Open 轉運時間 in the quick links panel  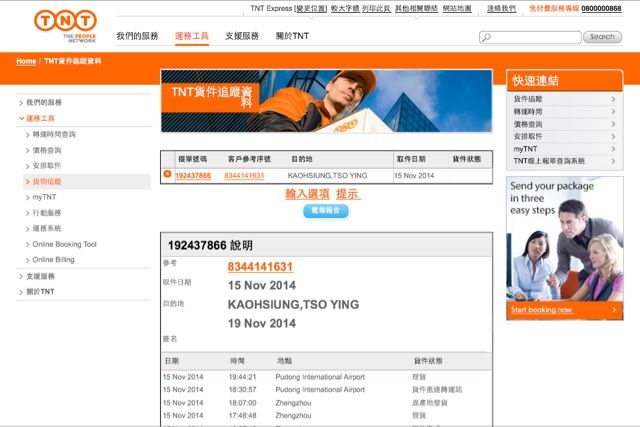(528, 111)
